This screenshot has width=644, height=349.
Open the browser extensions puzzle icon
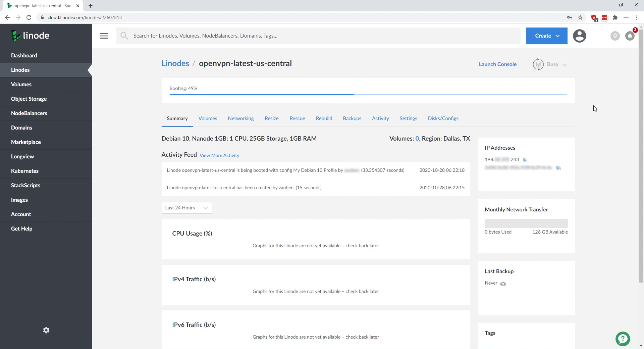615,17
